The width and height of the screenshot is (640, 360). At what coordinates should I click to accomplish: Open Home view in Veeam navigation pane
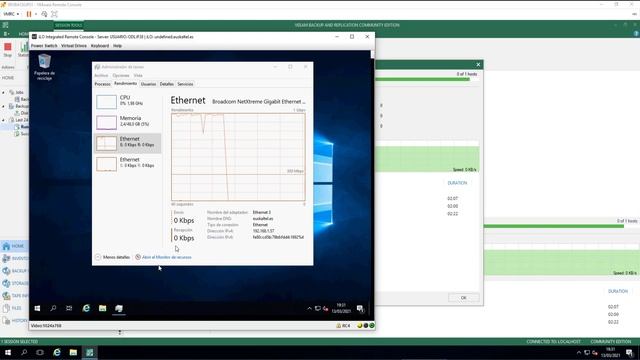14,246
